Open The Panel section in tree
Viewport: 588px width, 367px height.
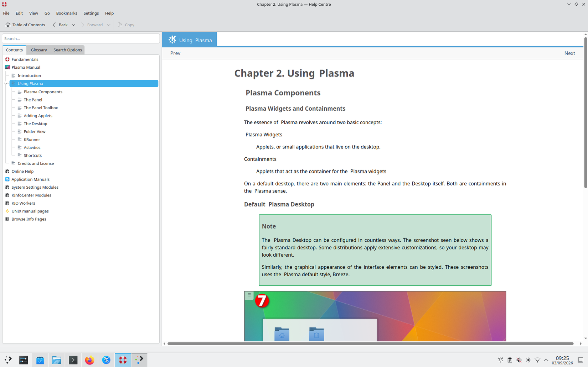coord(33,100)
